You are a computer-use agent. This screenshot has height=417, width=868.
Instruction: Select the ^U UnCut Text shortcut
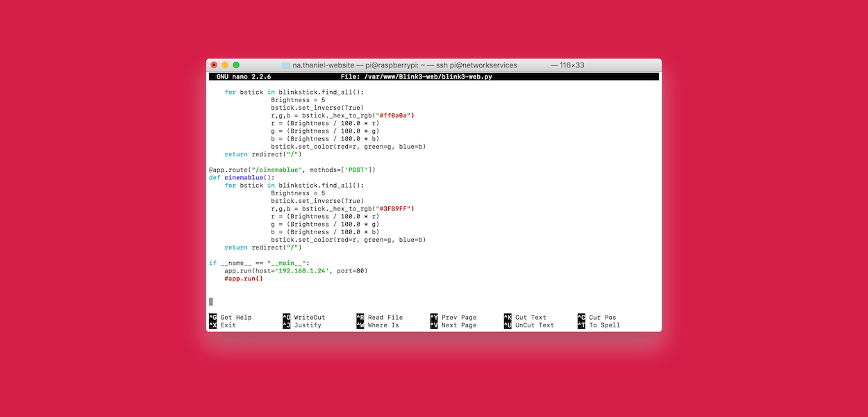coord(529,325)
